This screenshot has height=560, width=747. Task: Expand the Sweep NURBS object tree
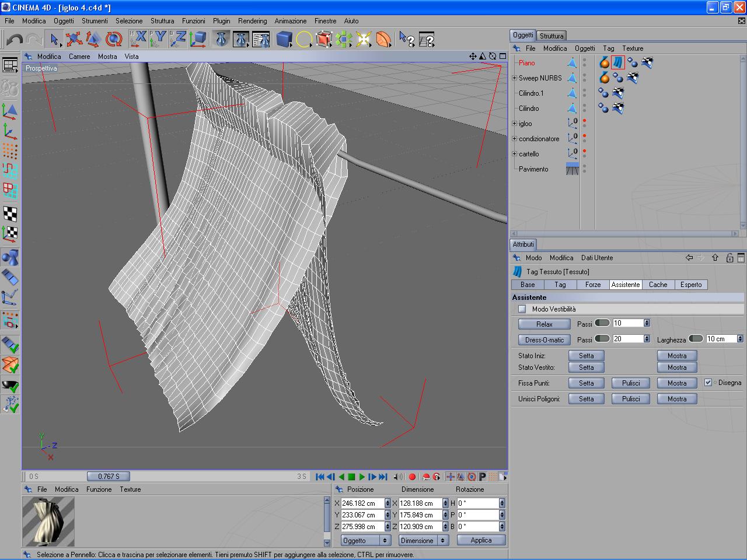514,78
